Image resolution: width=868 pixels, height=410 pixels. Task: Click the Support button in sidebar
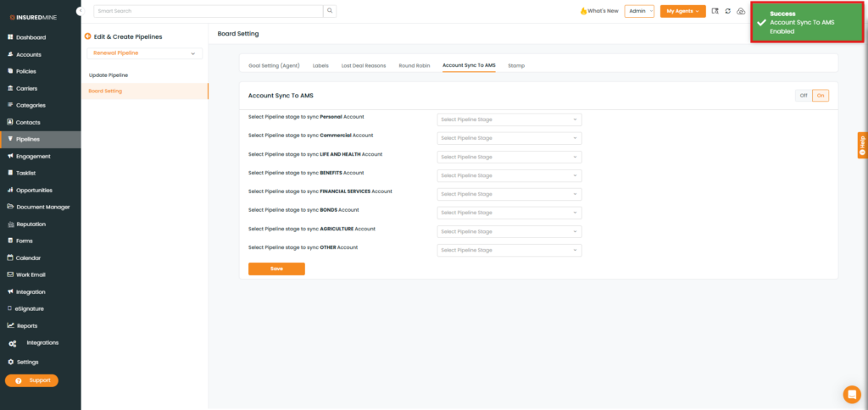click(32, 380)
